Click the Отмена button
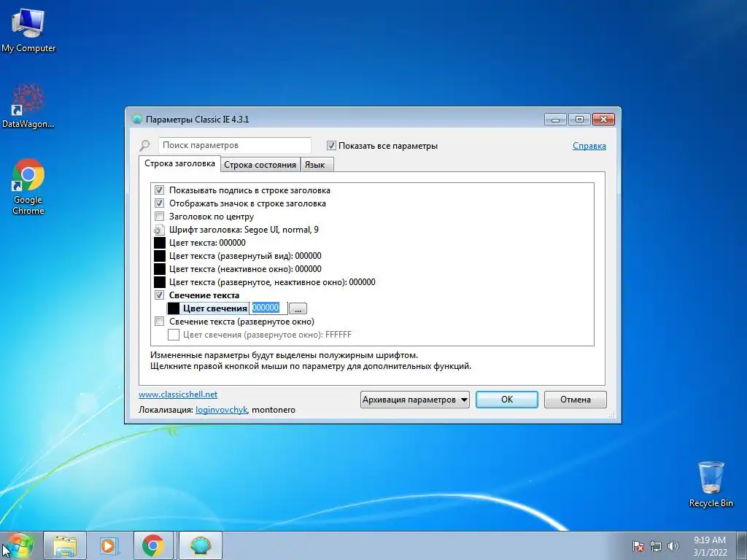The image size is (747, 560). click(575, 400)
